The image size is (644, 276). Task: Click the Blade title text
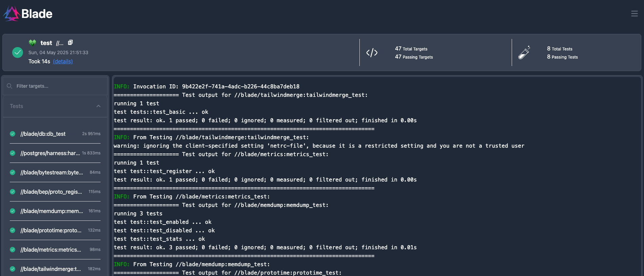37,14
